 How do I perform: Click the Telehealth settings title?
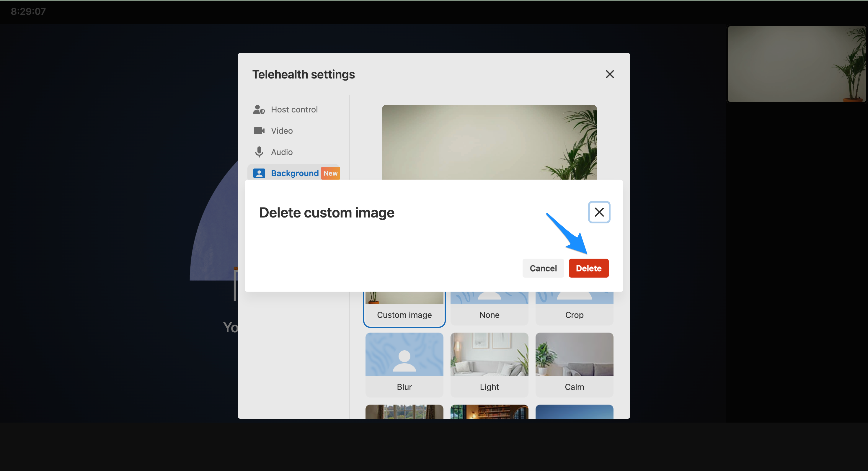(x=303, y=74)
